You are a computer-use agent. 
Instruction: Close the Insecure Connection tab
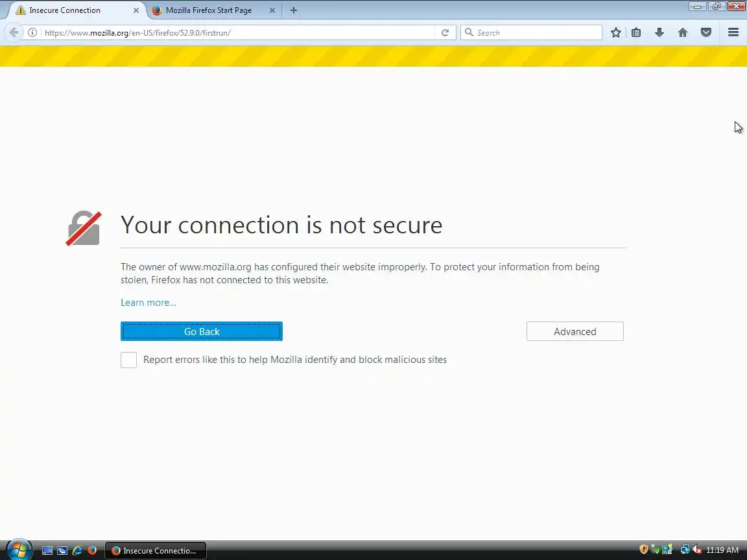coord(136,10)
